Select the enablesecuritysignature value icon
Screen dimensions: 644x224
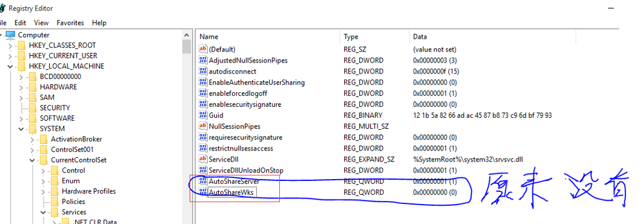coord(203,104)
